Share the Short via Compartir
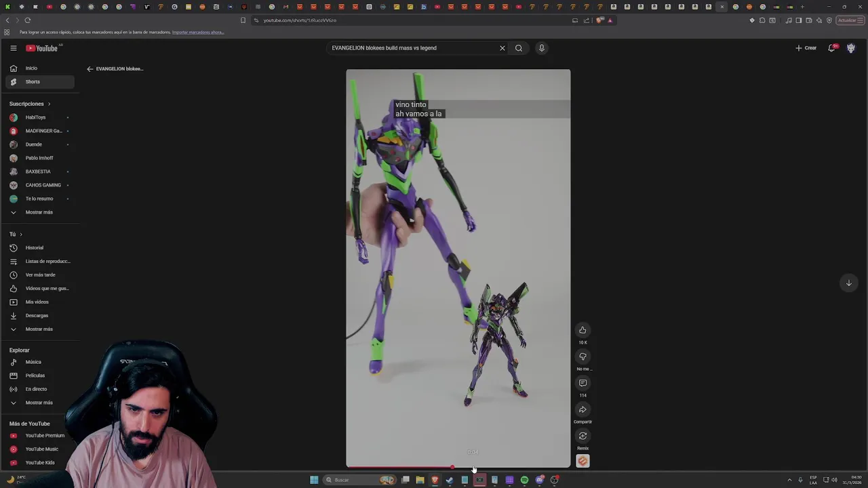Viewport: 868px width, 488px height. pos(583,409)
